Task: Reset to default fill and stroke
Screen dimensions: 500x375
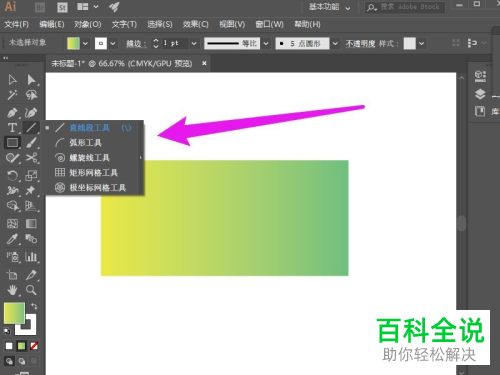Action: click(7, 331)
